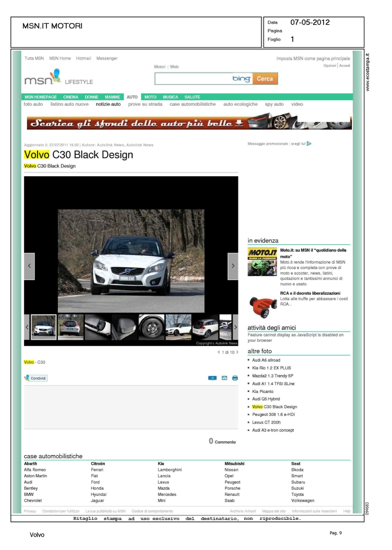
Task: Switch to the CINEMA navigation tab
Action: 71,97
